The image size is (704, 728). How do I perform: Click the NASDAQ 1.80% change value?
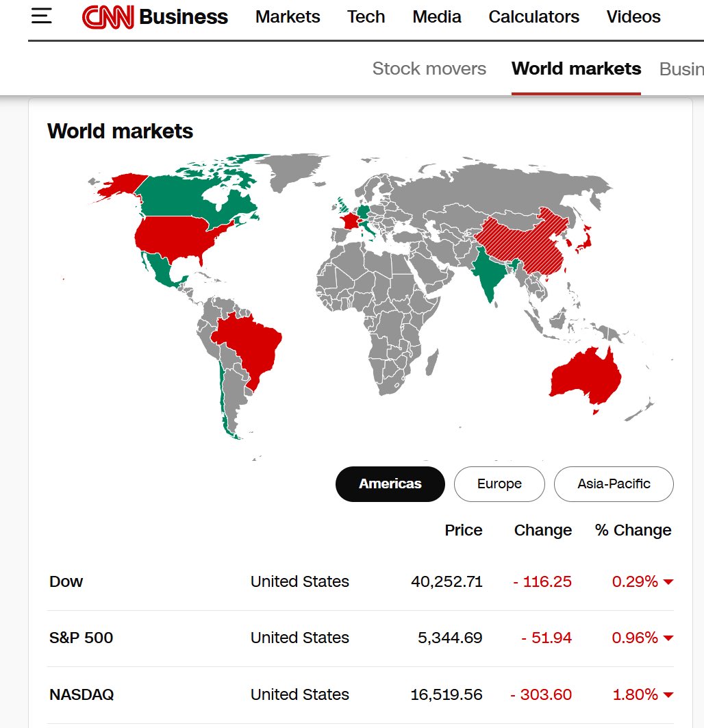coord(636,694)
